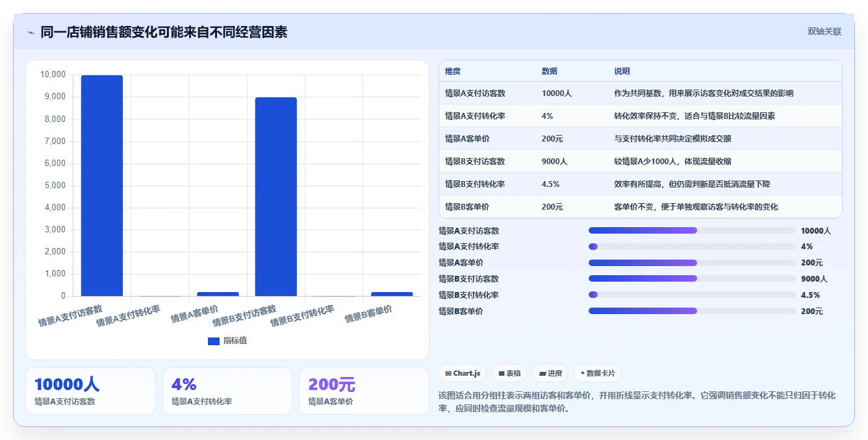Click the 200元 progress bar for 情景B客单价

pos(692,311)
